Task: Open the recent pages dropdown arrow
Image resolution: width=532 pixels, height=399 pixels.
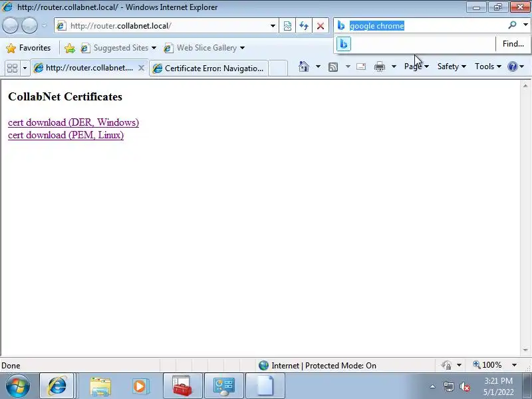Action: 44,26
